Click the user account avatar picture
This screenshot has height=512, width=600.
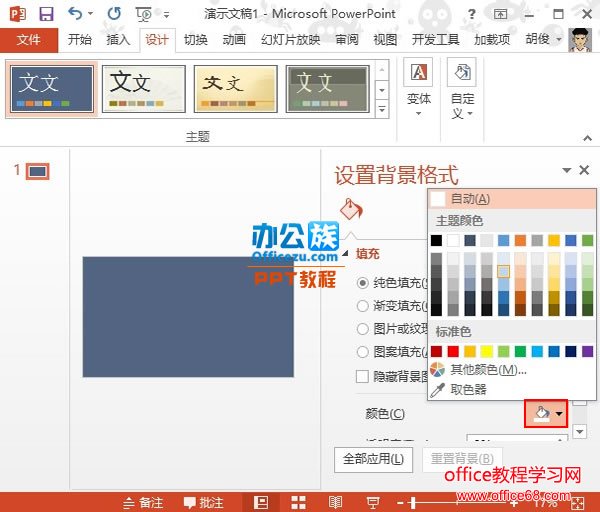tap(580, 39)
